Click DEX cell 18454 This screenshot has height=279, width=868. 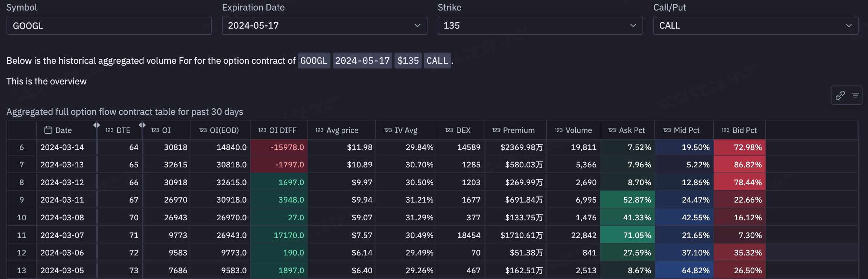pos(460,235)
